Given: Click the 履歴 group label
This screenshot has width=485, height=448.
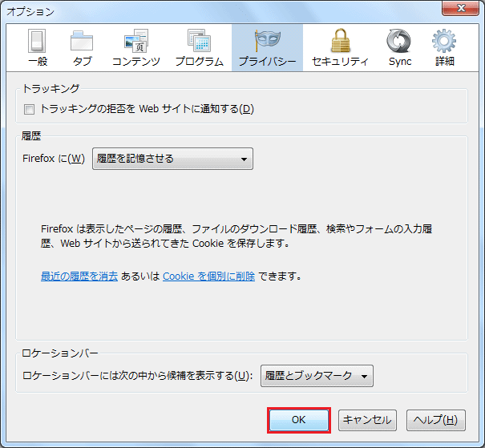Looking at the screenshot, I should 31,135.
